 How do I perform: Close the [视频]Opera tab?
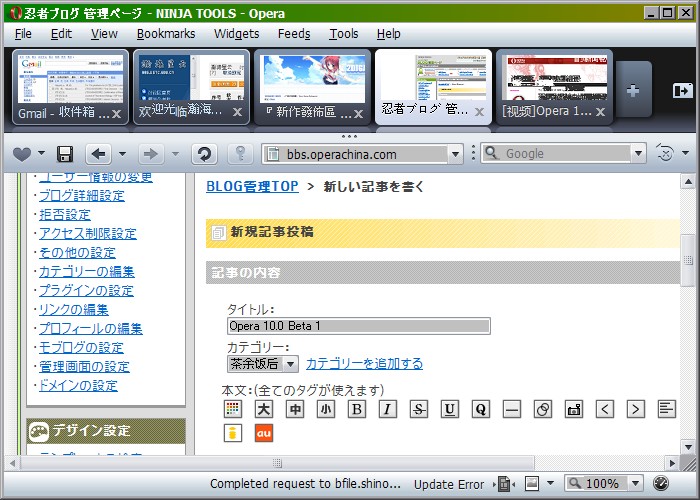point(600,112)
